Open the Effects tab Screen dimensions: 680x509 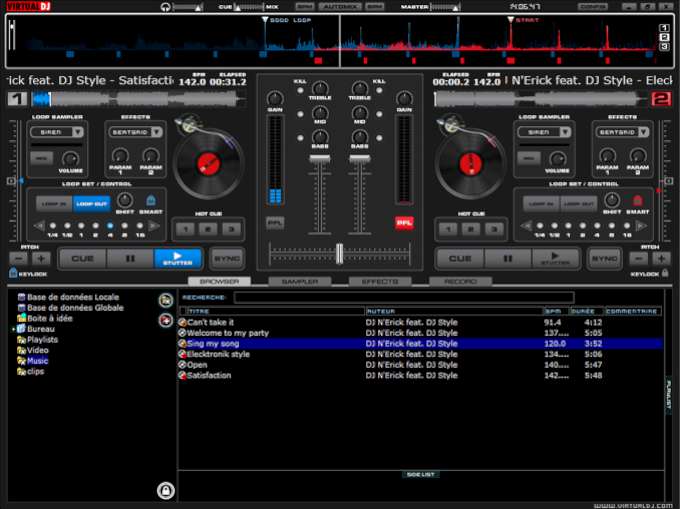380,281
